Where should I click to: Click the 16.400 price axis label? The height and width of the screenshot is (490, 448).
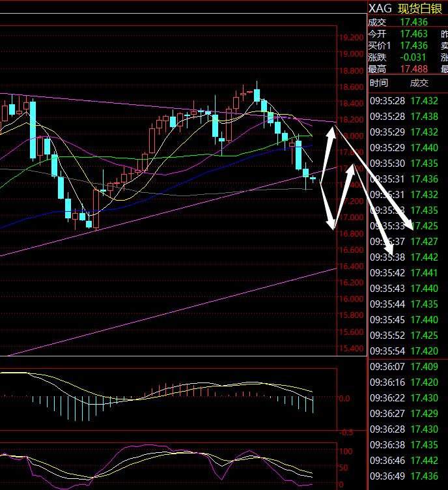point(351,267)
